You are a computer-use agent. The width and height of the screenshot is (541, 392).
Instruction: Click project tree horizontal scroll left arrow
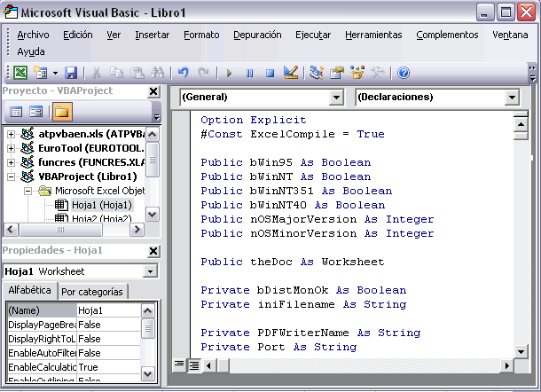click(x=11, y=230)
